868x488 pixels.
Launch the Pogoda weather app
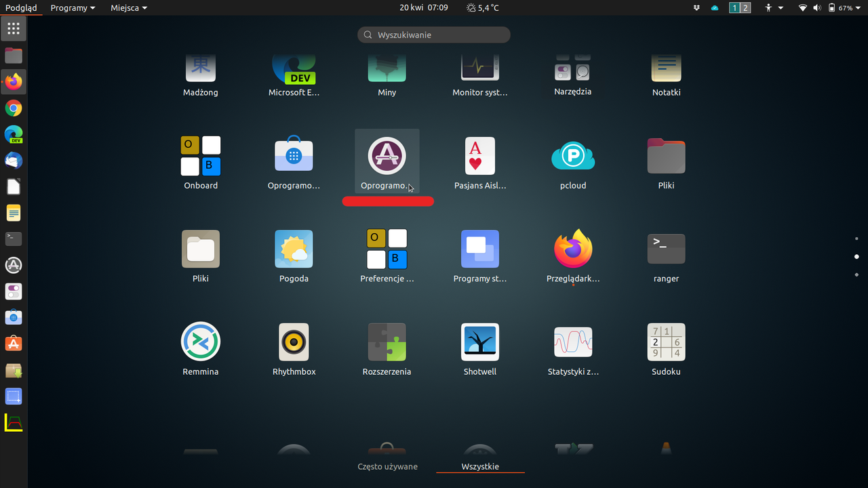(x=294, y=256)
